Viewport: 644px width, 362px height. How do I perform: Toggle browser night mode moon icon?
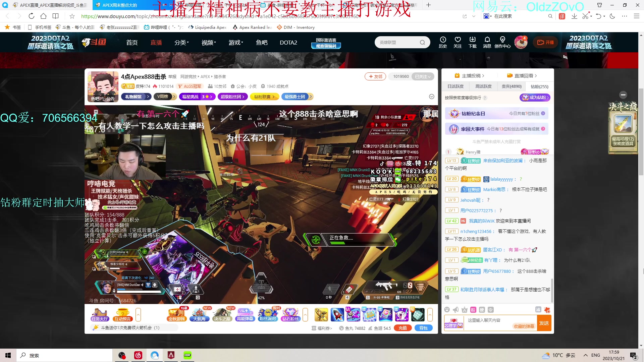[612, 16]
